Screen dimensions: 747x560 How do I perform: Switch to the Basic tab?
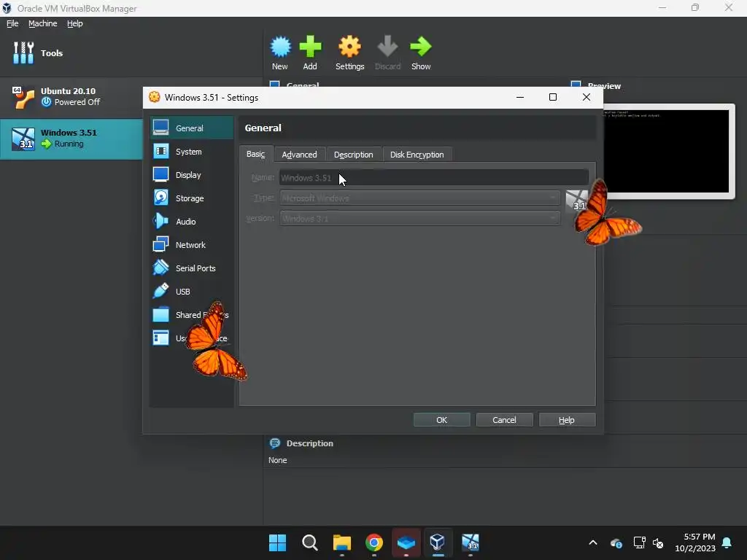coord(256,155)
